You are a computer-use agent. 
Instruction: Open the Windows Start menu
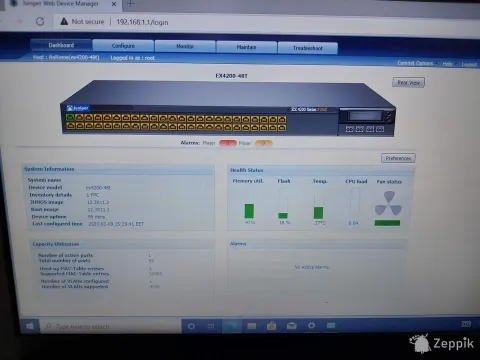(x=30, y=326)
